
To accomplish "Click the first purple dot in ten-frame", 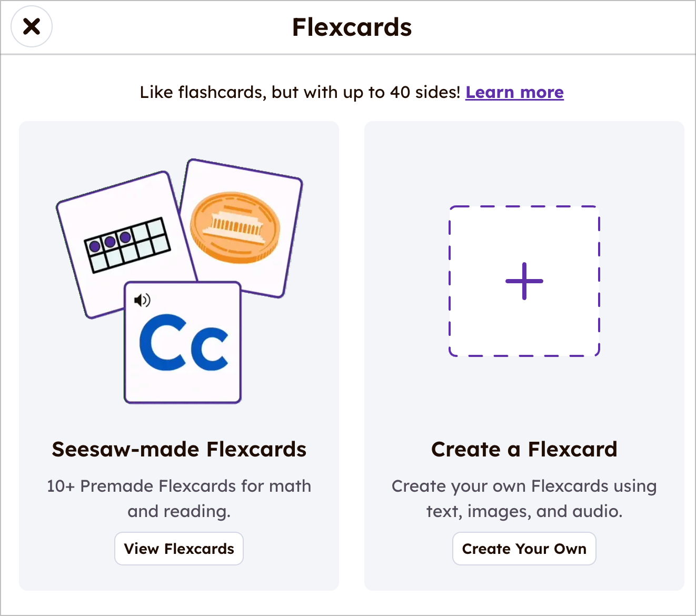I will [x=95, y=246].
